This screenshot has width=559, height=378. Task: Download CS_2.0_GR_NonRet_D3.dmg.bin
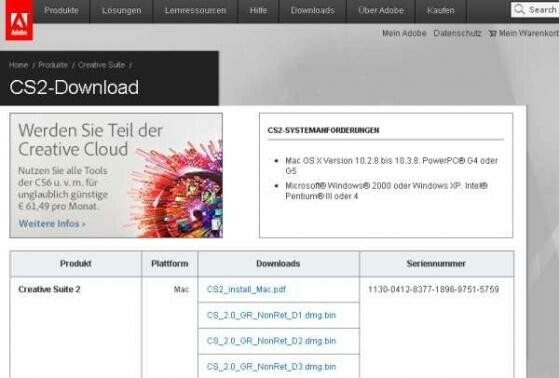click(271, 367)
